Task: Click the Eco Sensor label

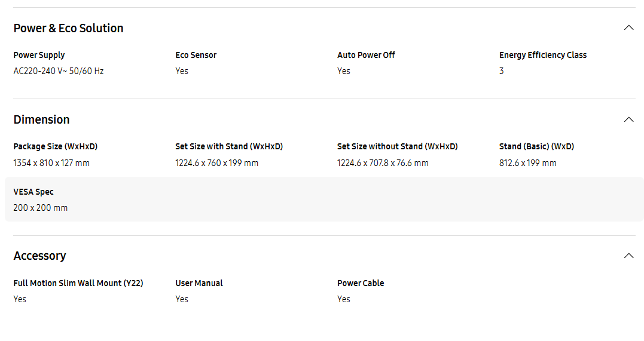Action: [x=196, y=55]
